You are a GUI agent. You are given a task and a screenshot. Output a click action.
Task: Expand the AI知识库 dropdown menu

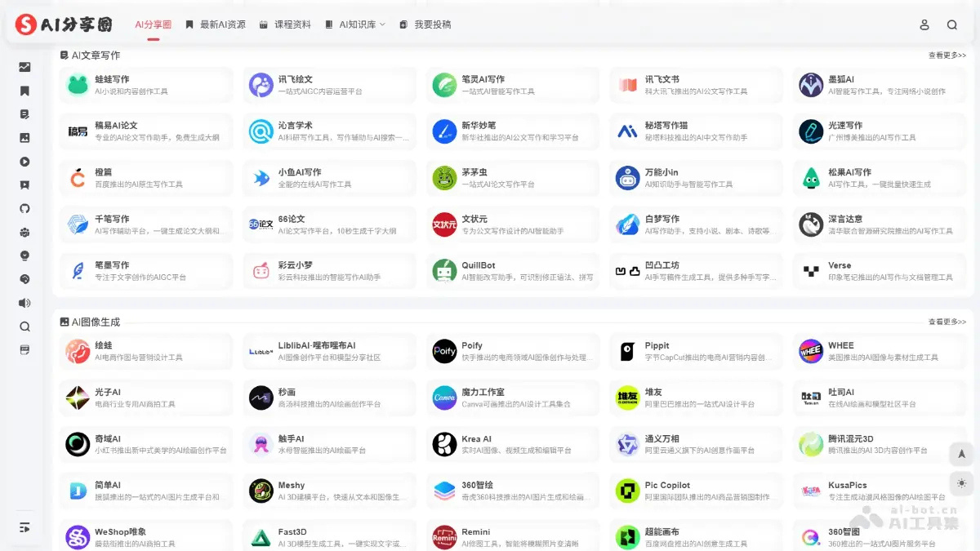pyautogui.click(x=355, y=24)
